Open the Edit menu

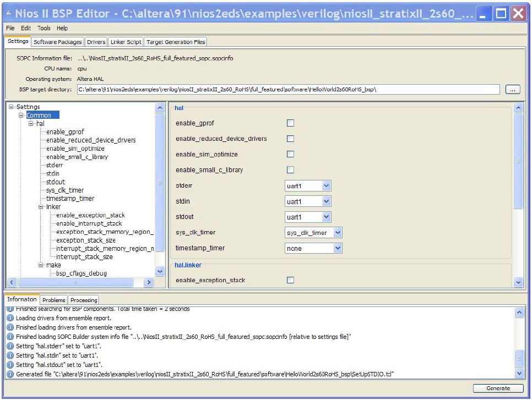click(x=26, y=28)
